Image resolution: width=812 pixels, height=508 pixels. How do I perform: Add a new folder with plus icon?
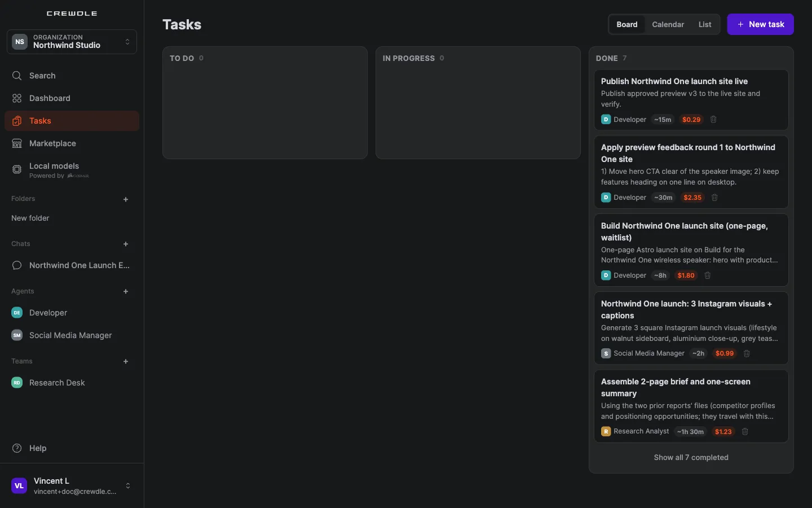coord(126,199)
